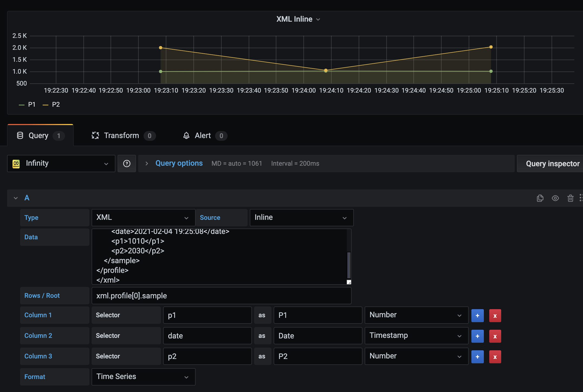The width and height of the screenshot is (583, 392).
Task: Switch to the Alert tab
Action: coord(202,136)
